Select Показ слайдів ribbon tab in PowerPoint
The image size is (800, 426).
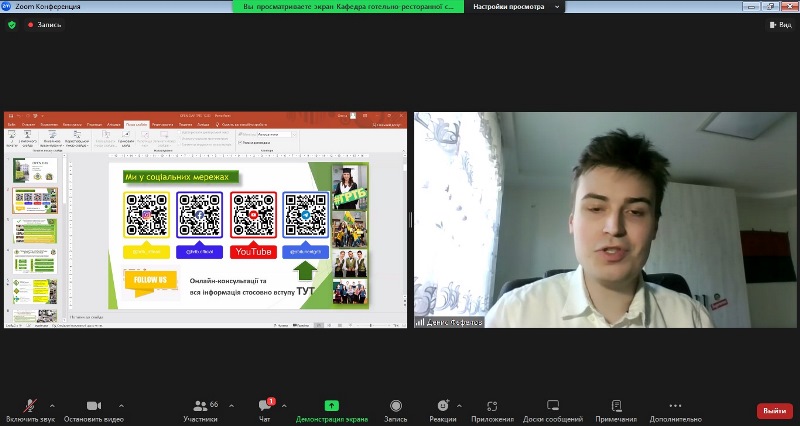[x=137, y=124]
